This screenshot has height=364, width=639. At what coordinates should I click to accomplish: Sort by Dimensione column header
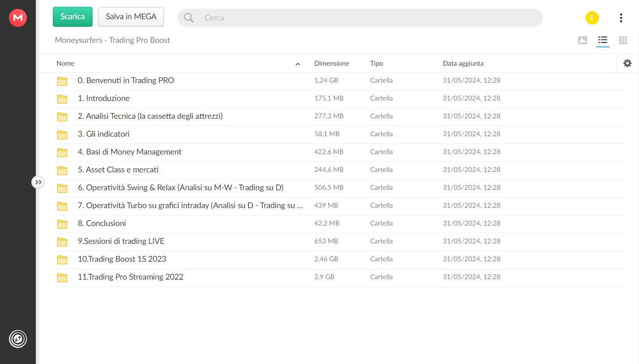click(331, 63)
